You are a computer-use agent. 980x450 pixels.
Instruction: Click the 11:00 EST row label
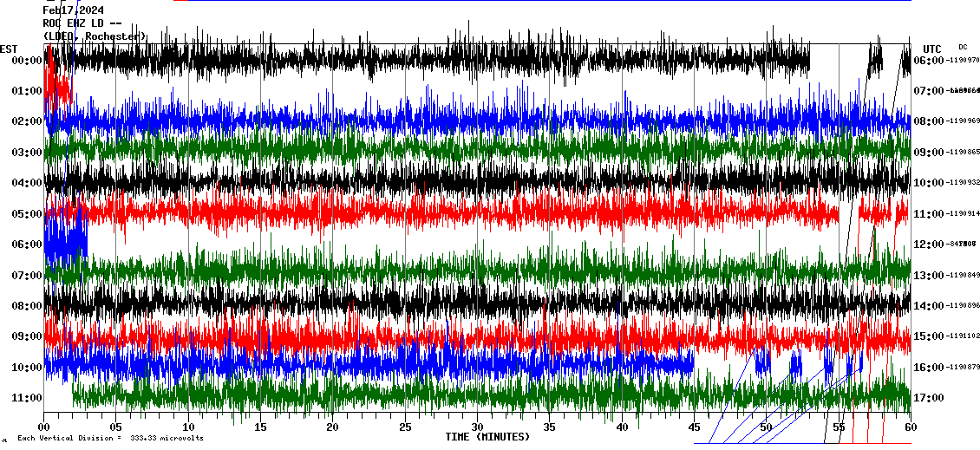tap(25, 398)
